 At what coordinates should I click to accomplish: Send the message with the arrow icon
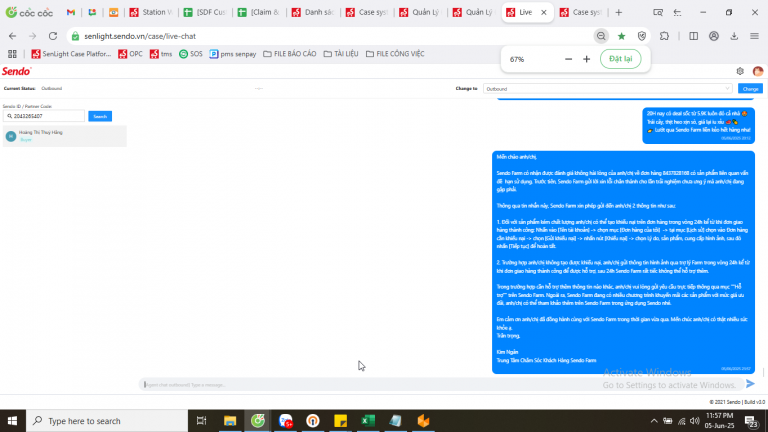(750, 384)
